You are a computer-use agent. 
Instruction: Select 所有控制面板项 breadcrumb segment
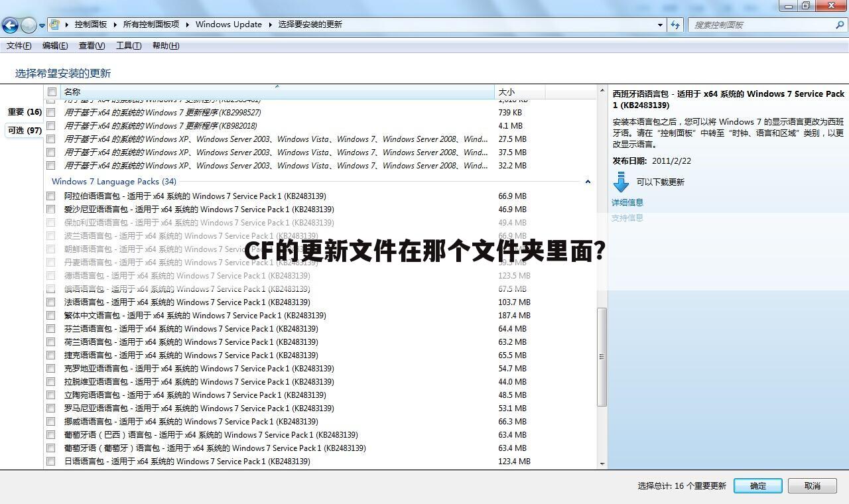[x=151, y=25]
